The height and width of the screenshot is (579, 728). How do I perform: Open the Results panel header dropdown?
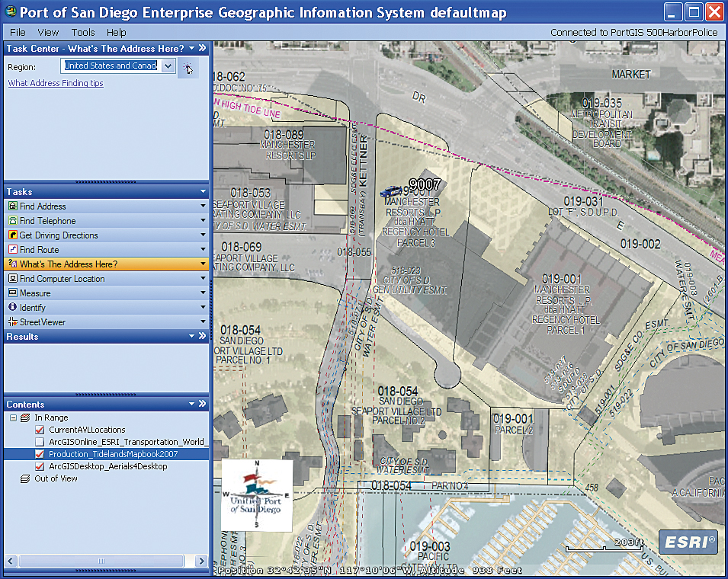click(192, 337)
